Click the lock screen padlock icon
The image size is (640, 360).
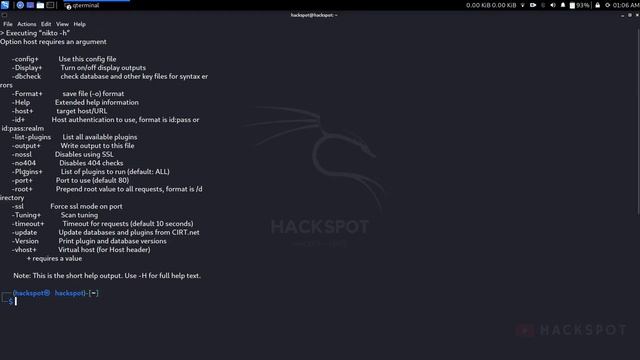[x=598, y=5]
